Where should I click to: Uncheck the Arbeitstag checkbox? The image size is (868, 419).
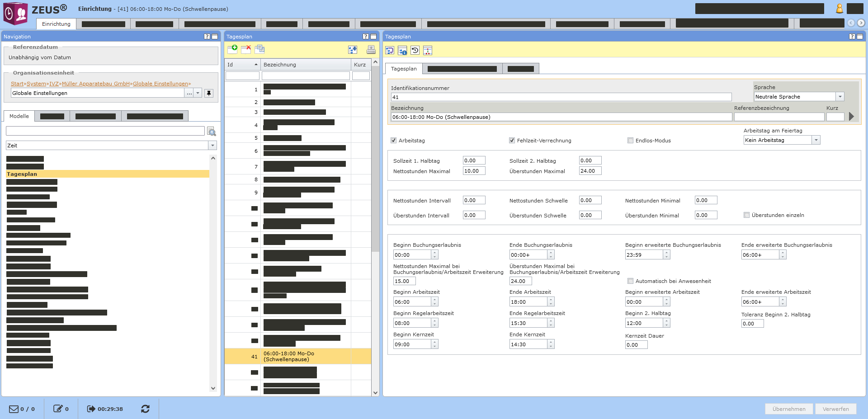click(394, 141)
